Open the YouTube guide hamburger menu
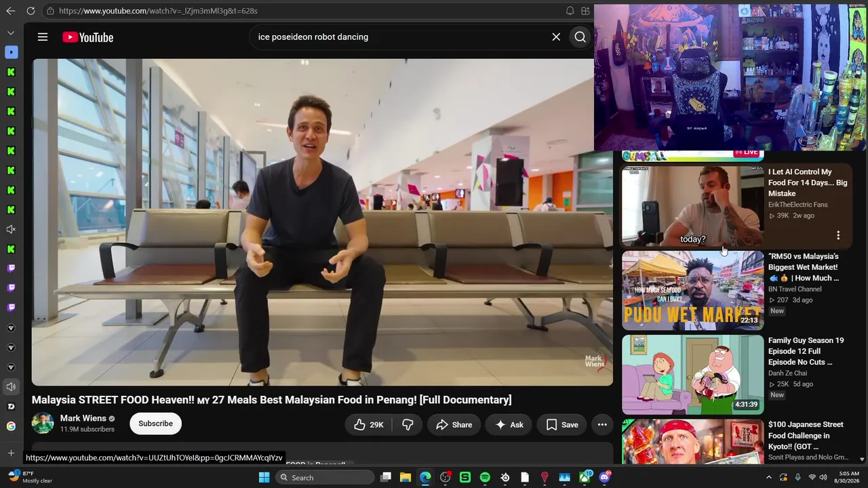The width and height of the screenshot is (868, 488). 43,37
